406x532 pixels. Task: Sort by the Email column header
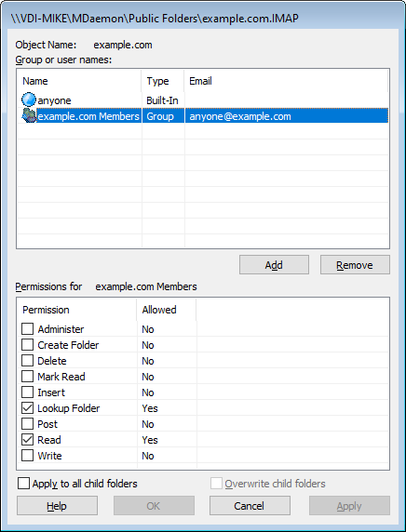tap(286, 81)
